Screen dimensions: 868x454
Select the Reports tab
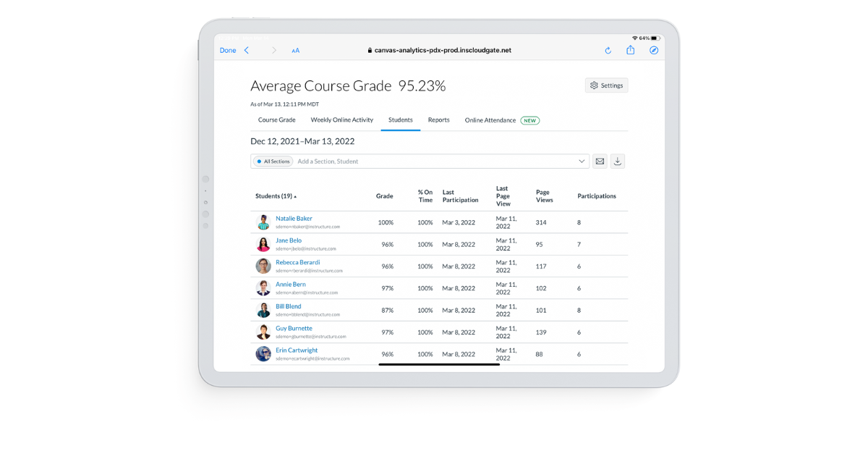(438, 120)
